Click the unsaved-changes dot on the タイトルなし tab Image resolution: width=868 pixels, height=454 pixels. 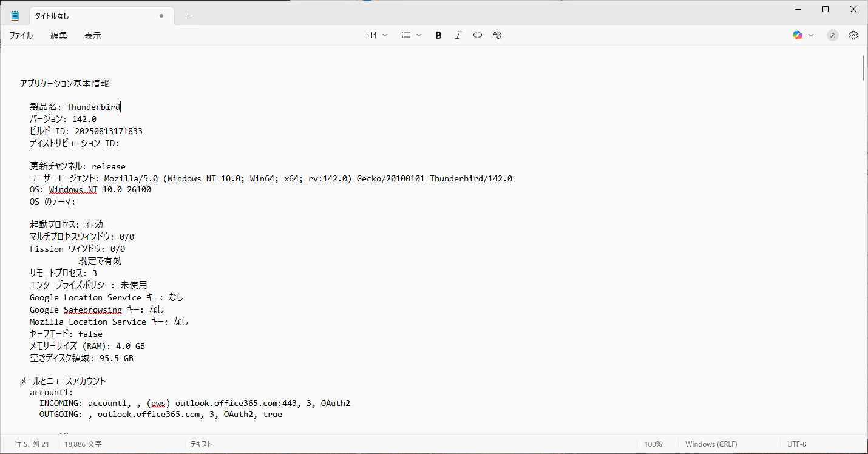tap(161, 16)
